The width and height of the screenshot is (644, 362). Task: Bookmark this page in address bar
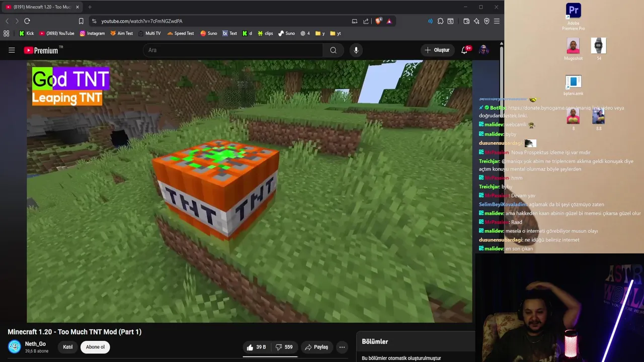coord(81,21)
